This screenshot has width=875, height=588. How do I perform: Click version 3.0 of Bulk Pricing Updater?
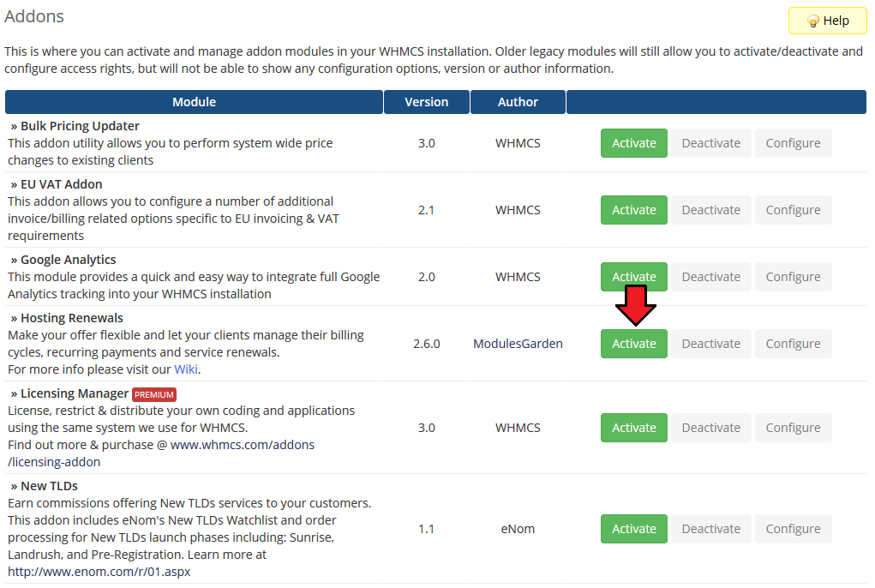pyautogui.click(x=426, y=143)
